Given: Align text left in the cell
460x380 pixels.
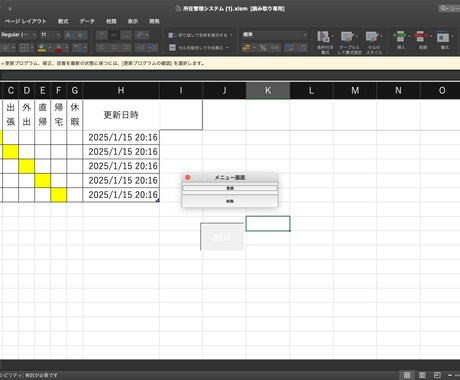Looking at the screenshot, I should click(x=102, y=48).
